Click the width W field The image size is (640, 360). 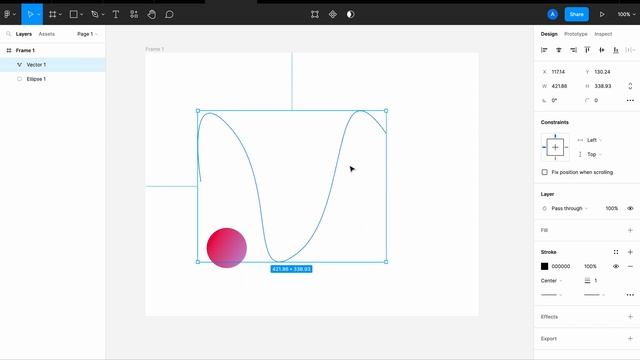tap(561, 86)
